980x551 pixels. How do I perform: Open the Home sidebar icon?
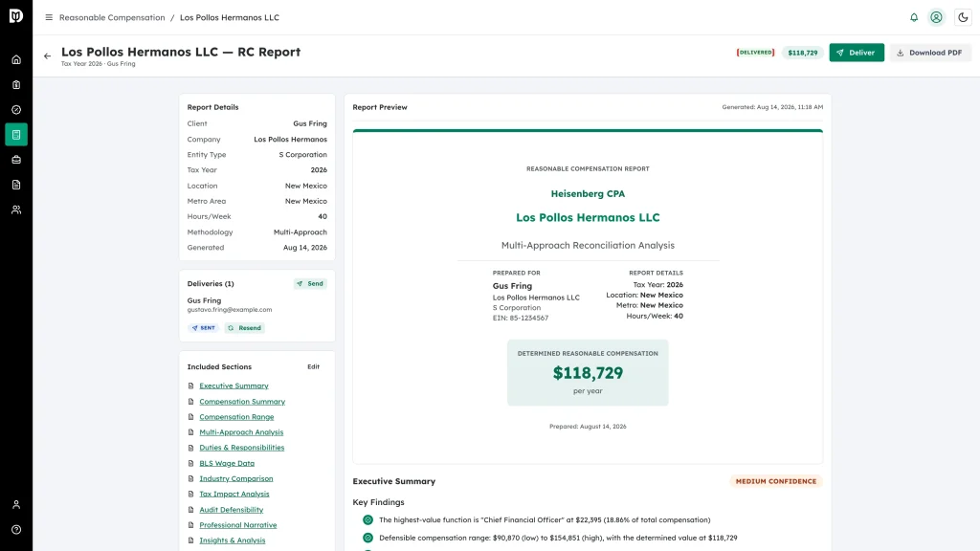tap(16, 60)
